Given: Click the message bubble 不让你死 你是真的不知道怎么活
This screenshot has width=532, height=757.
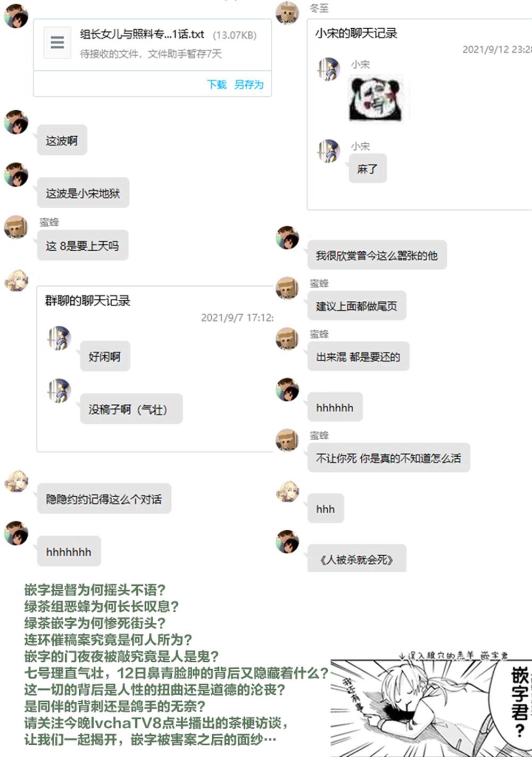Looking at the screenshot, I should click(389, 458).
